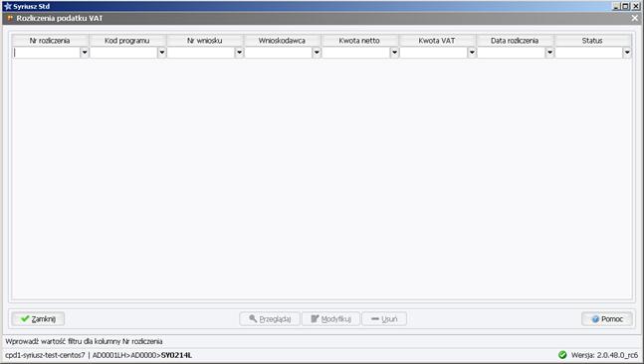Click the cpd1-syriusz-test-centos7 server name
The width and height of the screenshot is (644, 364).
click(45, 355)
